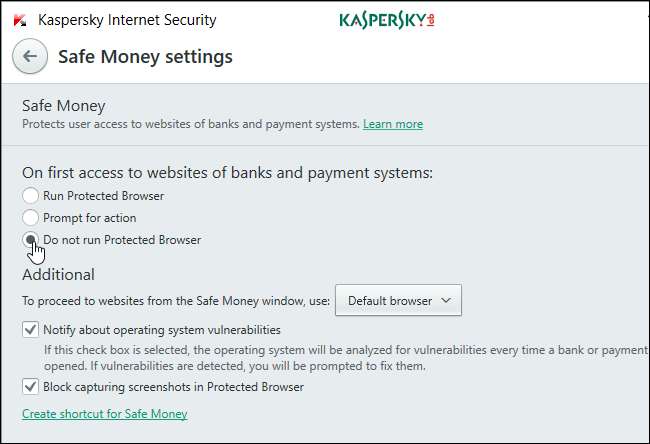Click the 'To proceed to websites' label
The height and width of the screenshot is (444, 650).
175,300
